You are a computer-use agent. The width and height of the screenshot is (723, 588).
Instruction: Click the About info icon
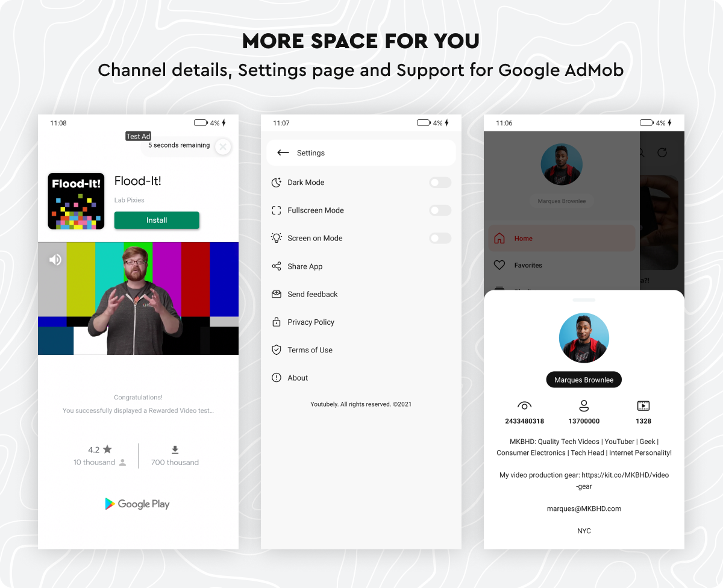click(x=277, y=378)
